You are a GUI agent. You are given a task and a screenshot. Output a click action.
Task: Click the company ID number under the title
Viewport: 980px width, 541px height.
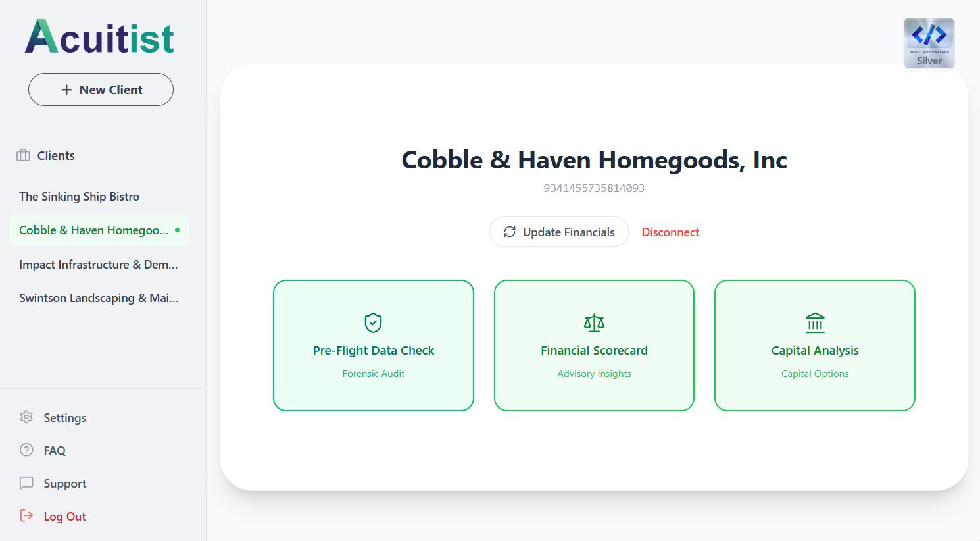(594, 188)
